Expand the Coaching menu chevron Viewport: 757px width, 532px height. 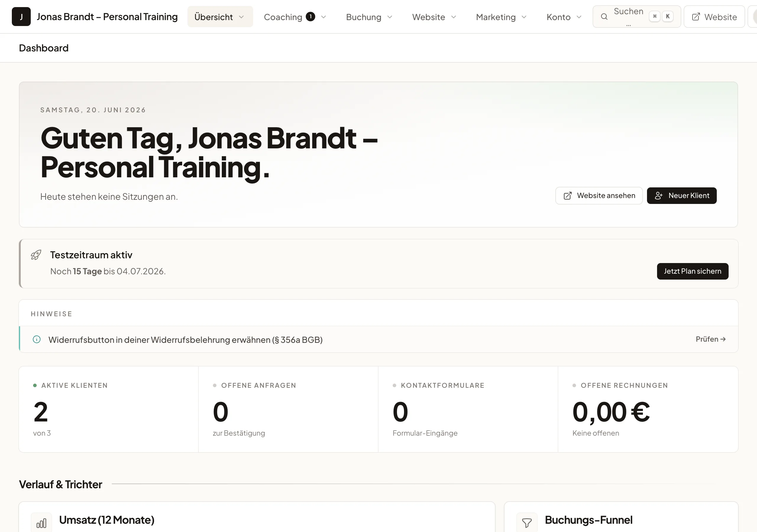coord(323,17)
